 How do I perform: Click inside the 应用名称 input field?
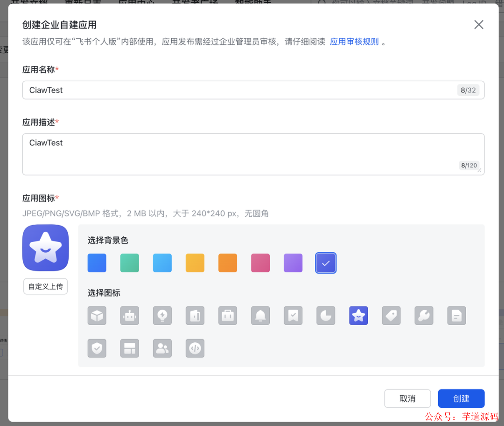tap(252, 90)
